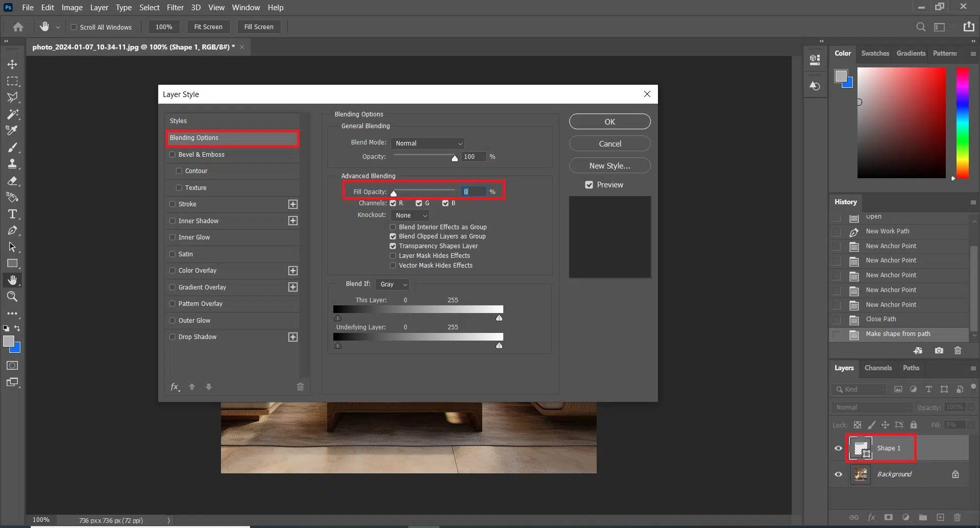Enable the Drop Shadow checkbox

click(173, 337)
